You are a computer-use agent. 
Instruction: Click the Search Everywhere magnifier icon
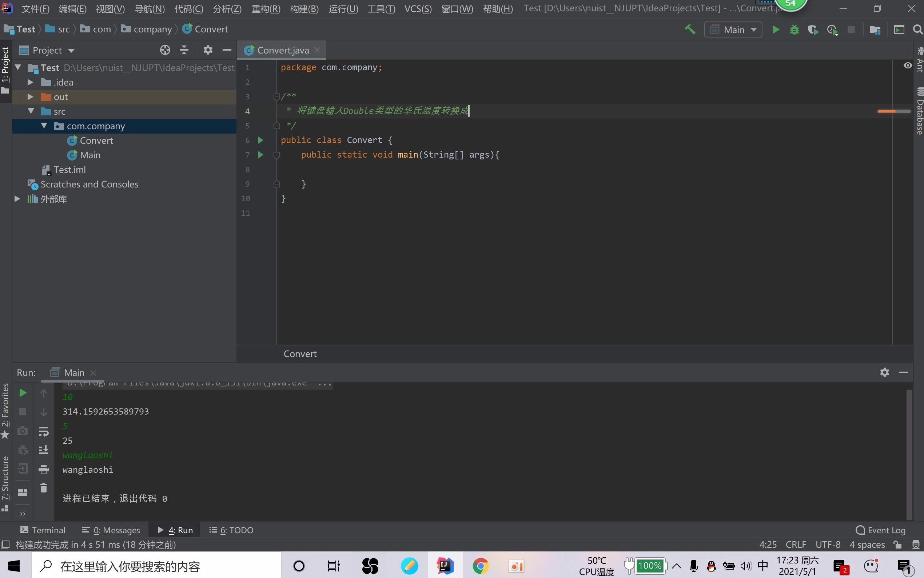coord(918,29)
